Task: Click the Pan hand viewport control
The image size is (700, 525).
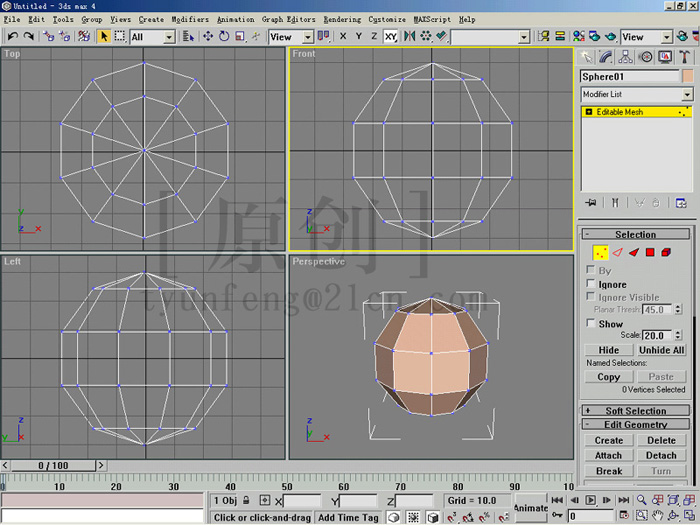Action: (x=657, y=516)
